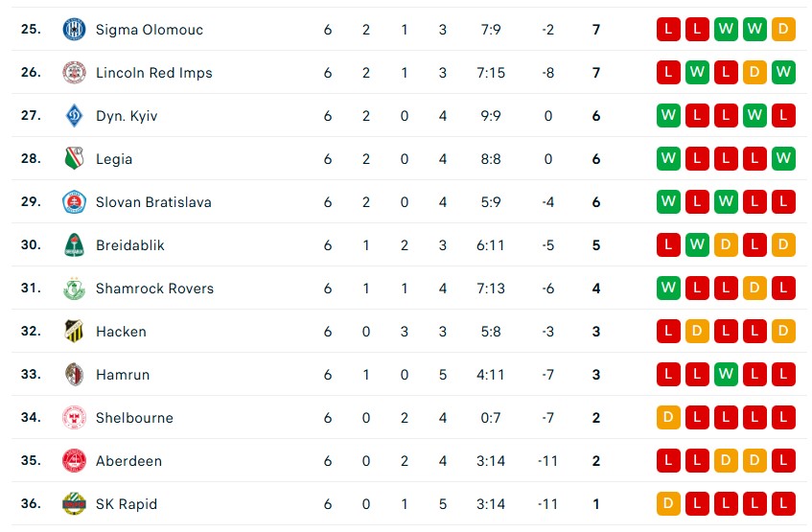
Task: Click SK Rapid's orange draw form badge
Action: tap(668, 504)
